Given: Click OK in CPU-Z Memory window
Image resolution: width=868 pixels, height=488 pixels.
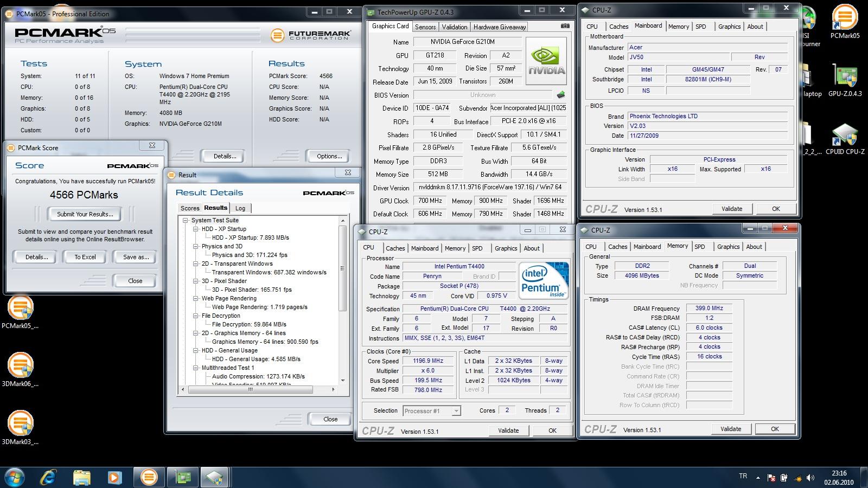Looking at the screenshot, I should click(x=775, y=429).
